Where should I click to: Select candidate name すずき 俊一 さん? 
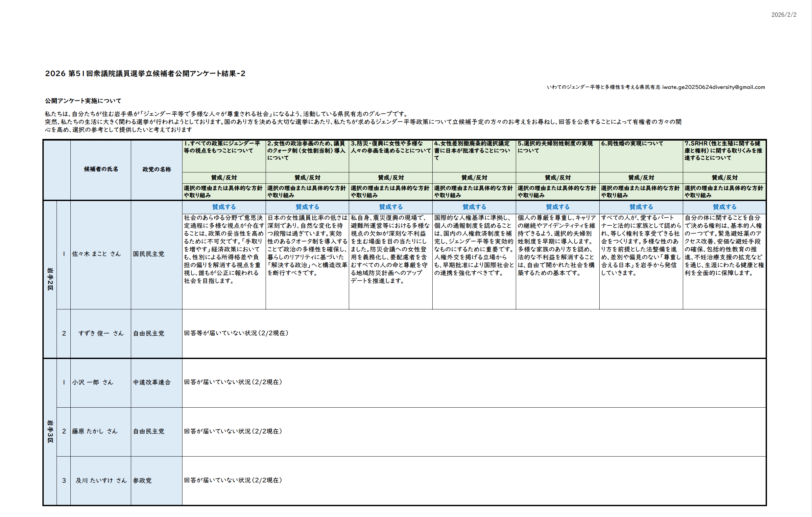pyautogui.click(x=101, y=333)
